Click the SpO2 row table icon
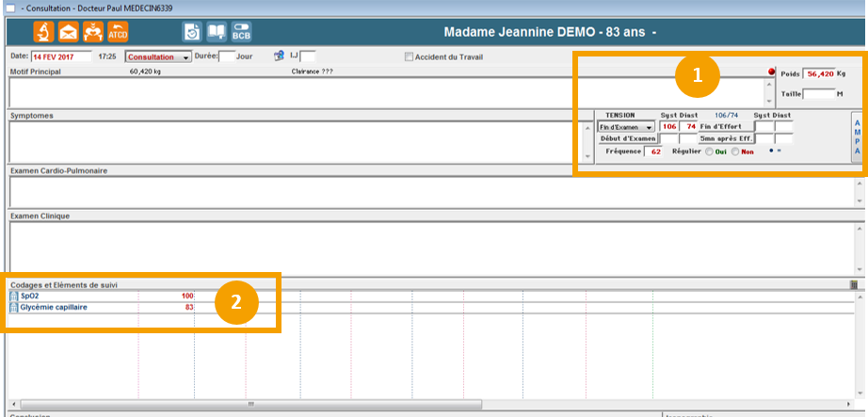The image size is (868, 417). click(13, 296)
